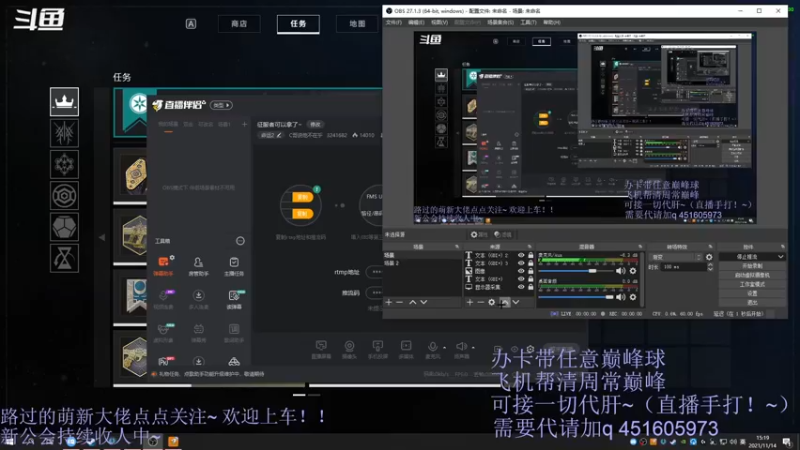Open source properties gear in OBS 来源 toolbar
The image size is (800, 450).
[491, 303]
